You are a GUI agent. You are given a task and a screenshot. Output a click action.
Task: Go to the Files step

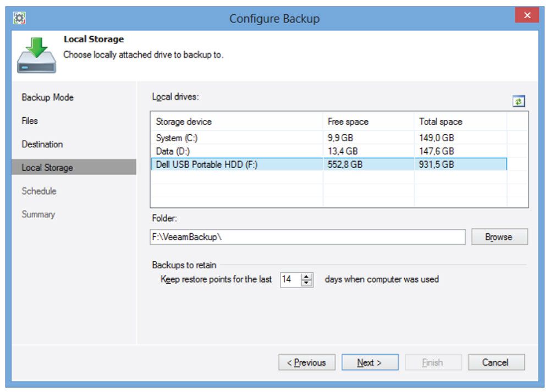(30, 120)
